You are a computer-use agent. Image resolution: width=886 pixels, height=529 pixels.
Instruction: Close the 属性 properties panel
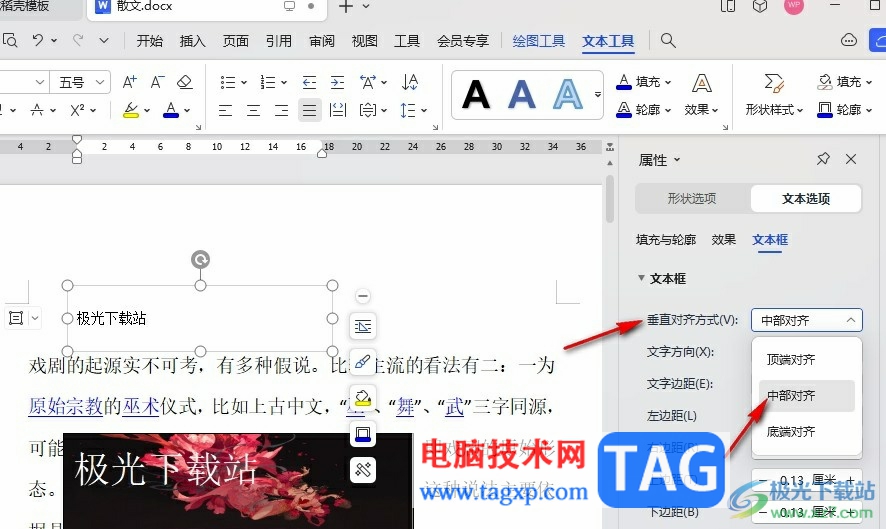(851, 159)
